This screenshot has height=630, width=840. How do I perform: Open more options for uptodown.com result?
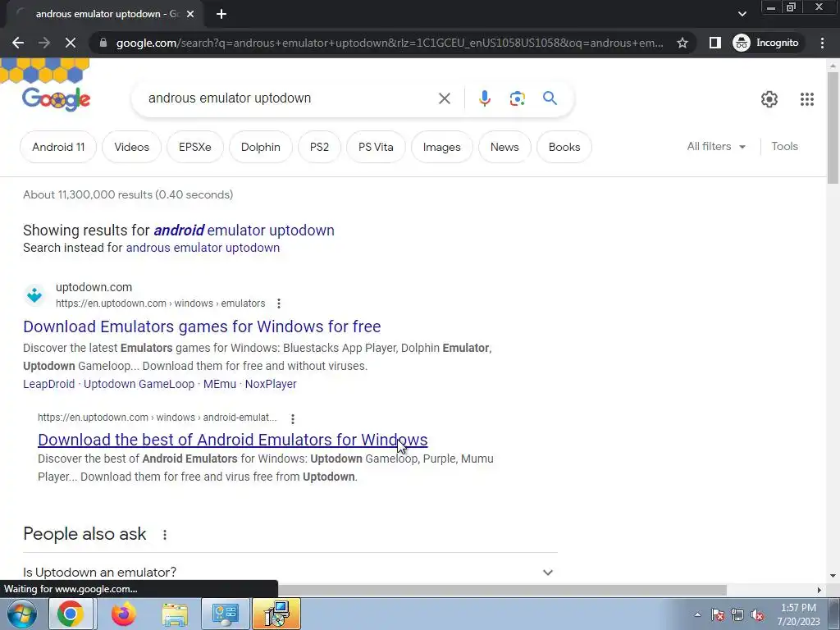click(279, 304)
